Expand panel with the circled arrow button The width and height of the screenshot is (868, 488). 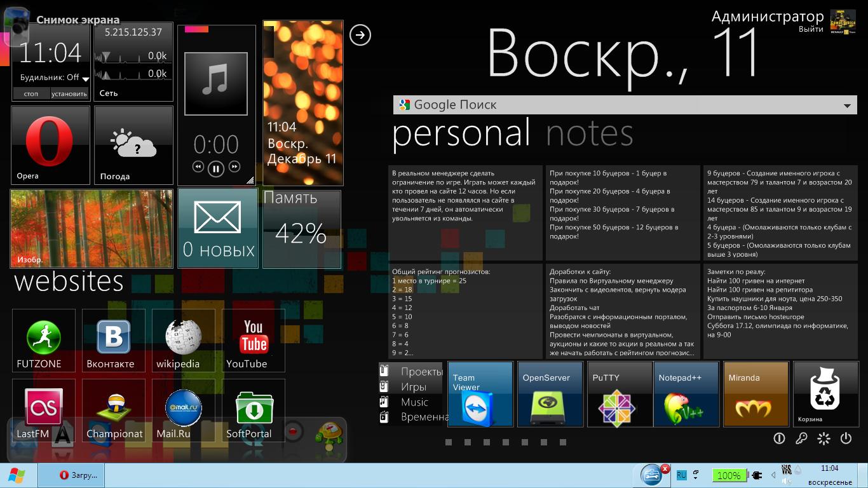pos(360,35)
